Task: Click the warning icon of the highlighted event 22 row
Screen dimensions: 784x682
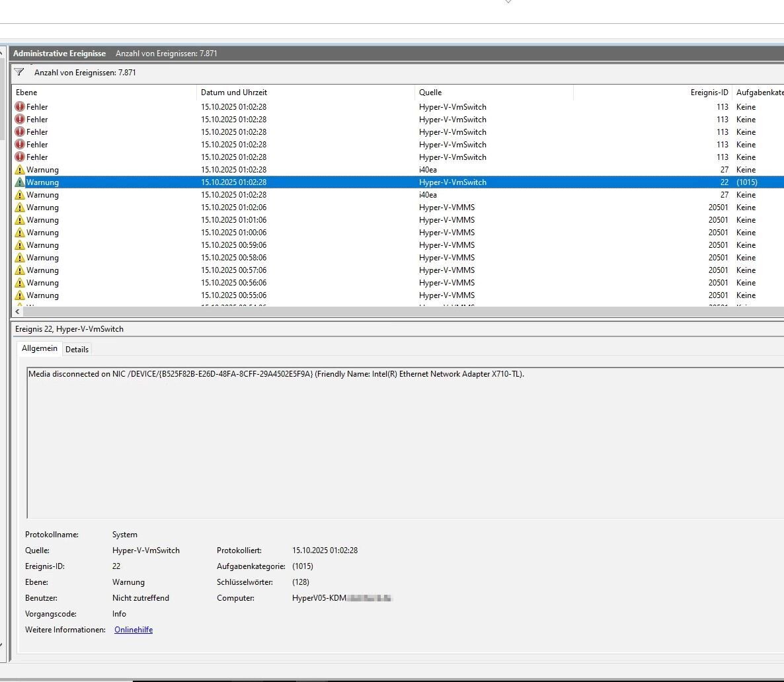Action: [20, 182]
